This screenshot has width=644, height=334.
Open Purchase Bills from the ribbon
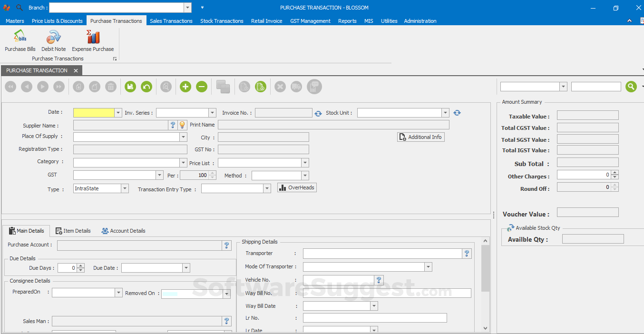(x=20, y=41)
